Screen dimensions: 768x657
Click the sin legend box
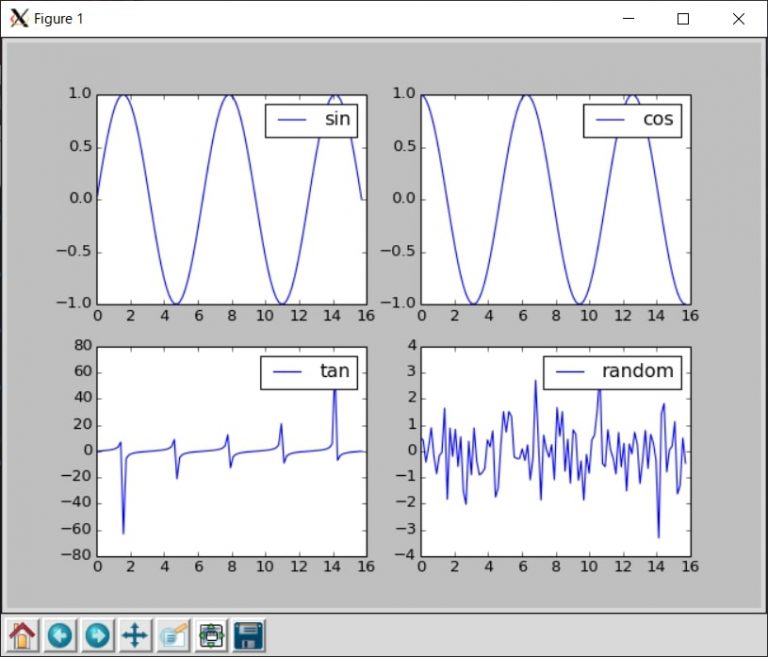(x=312, y=121)
